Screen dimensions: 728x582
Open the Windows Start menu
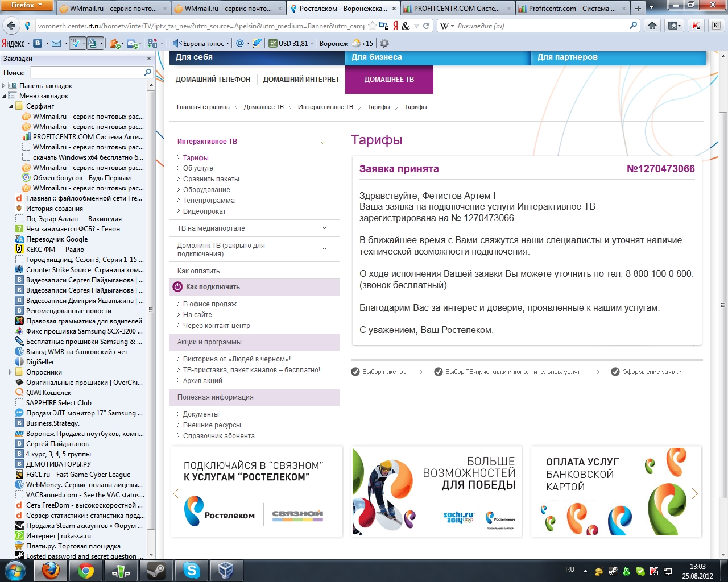point(15,570)
